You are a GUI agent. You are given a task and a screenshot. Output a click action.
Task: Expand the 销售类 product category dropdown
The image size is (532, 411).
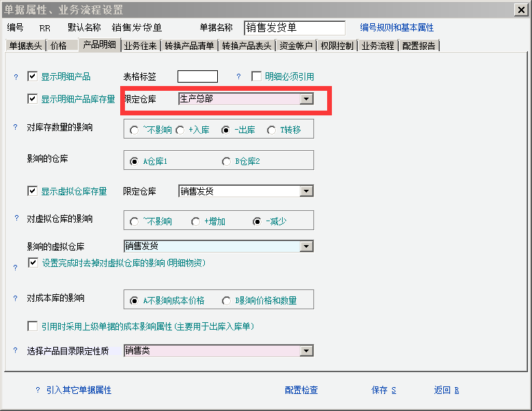[307, 351]
